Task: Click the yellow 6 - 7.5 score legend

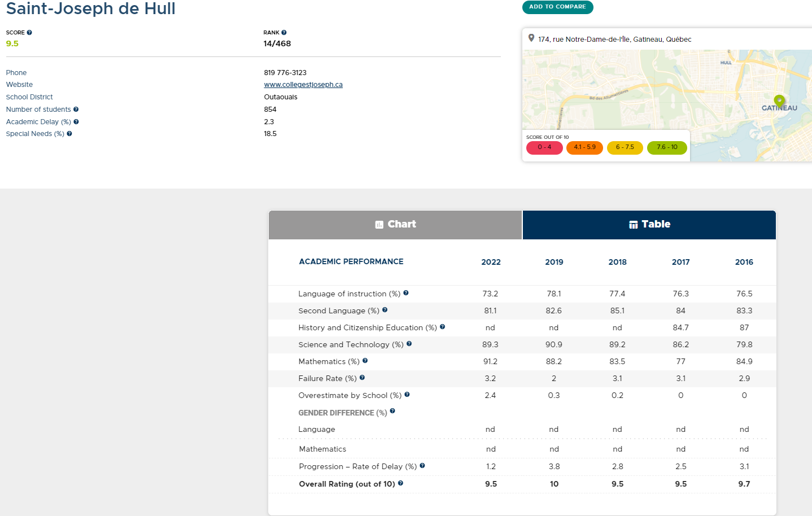Action: [x=625, y=147]
